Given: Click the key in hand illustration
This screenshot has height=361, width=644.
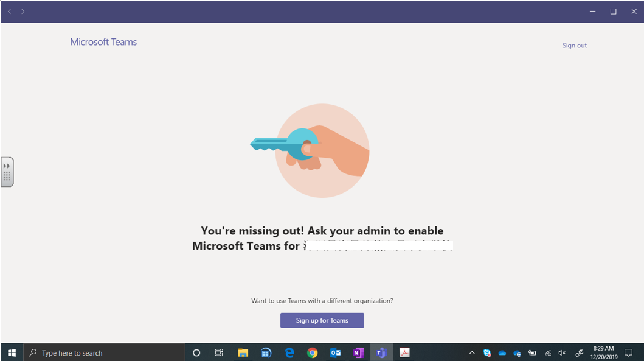Looking at the screenshot, I should click(310, 151).
